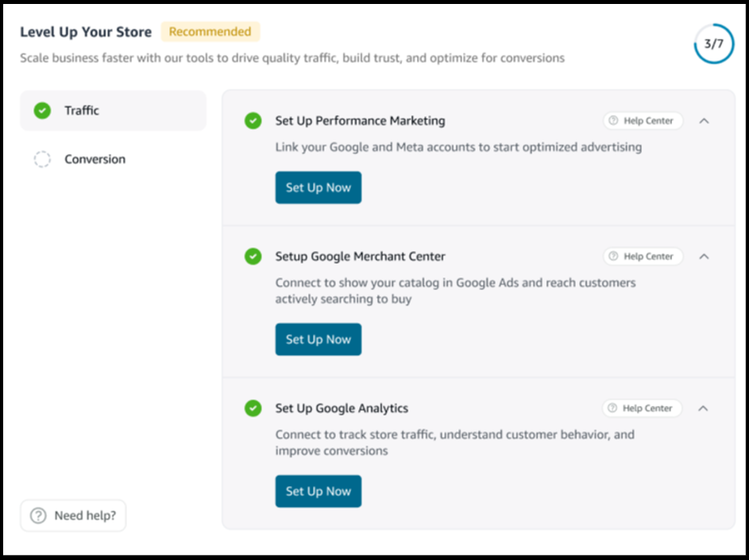
Task: Open Help Center for Performance Marketing
Action: [x=642, y=121]
